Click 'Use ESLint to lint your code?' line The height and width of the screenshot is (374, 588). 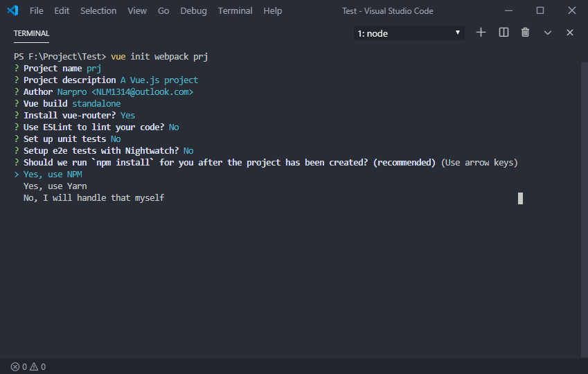point(96,127)
